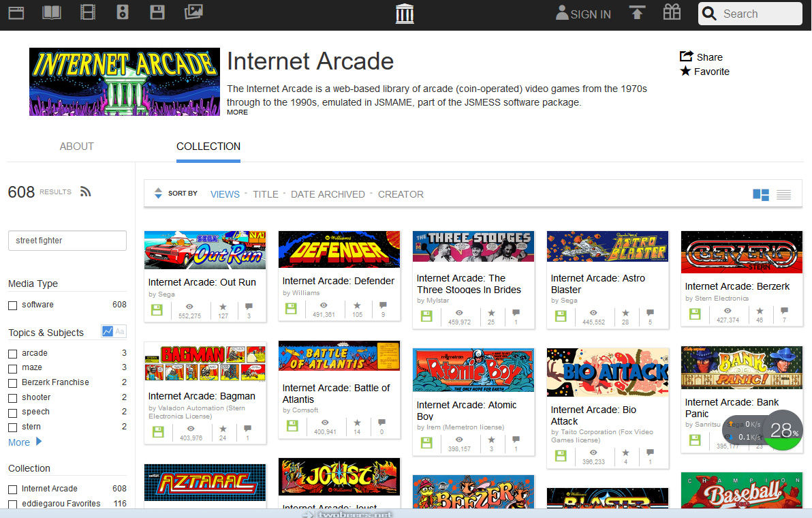The height and width of the screenshot is (518, 812).
Task: Check the Internet Arcade collection checkbox
Action: (x=13, y=489)
